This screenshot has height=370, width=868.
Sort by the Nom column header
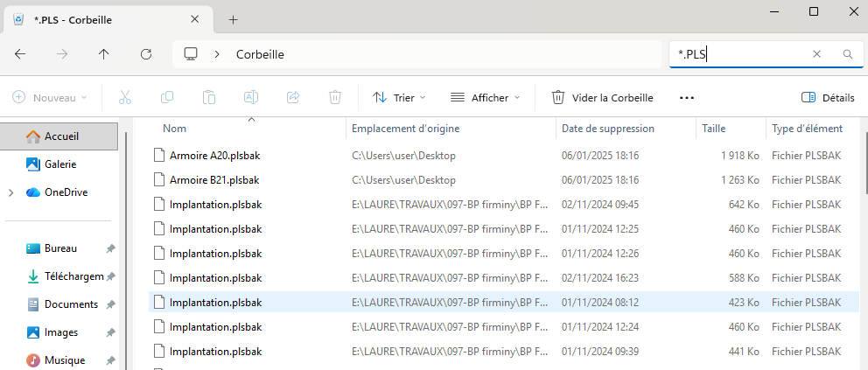tap(174, 129)
